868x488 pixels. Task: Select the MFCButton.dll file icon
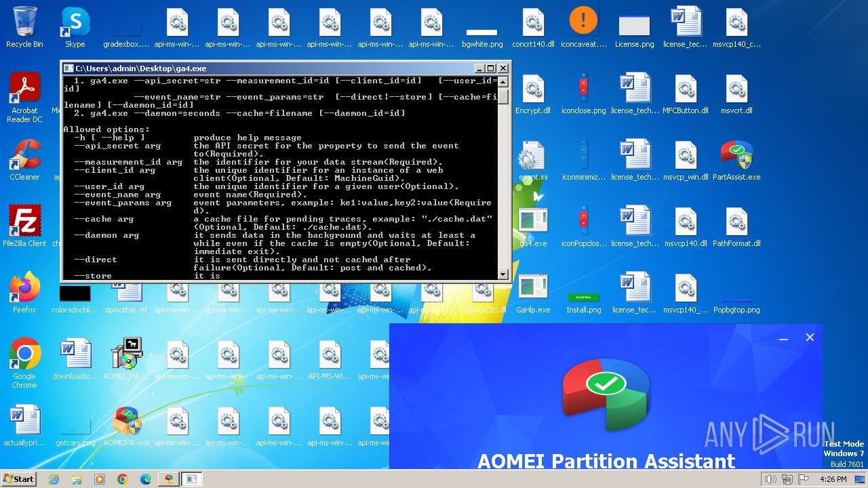tap(686, 94)
